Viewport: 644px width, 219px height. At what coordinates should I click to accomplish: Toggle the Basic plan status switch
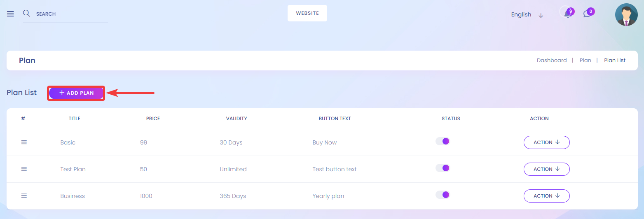click(443, 141)
